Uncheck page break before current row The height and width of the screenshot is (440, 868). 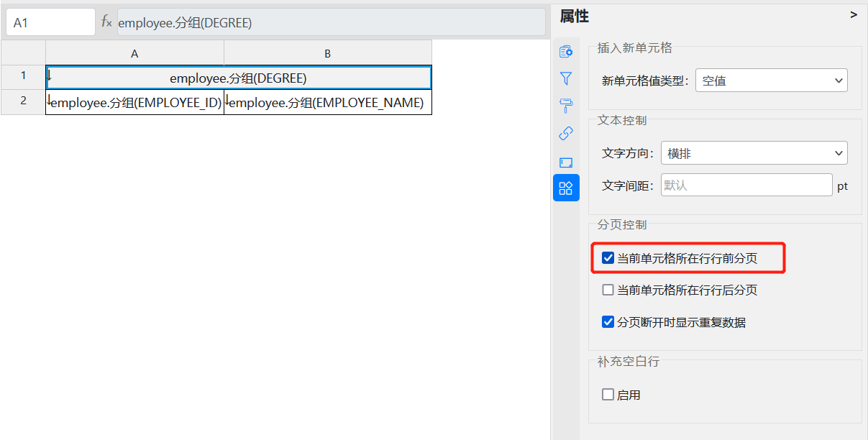(x=608, y=258)
